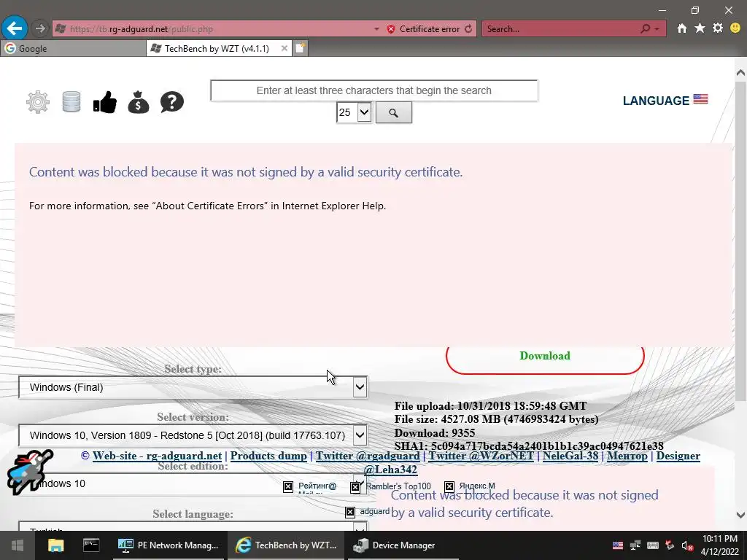
Task: Open the Certificate error notice
Action: pos(424,29)
